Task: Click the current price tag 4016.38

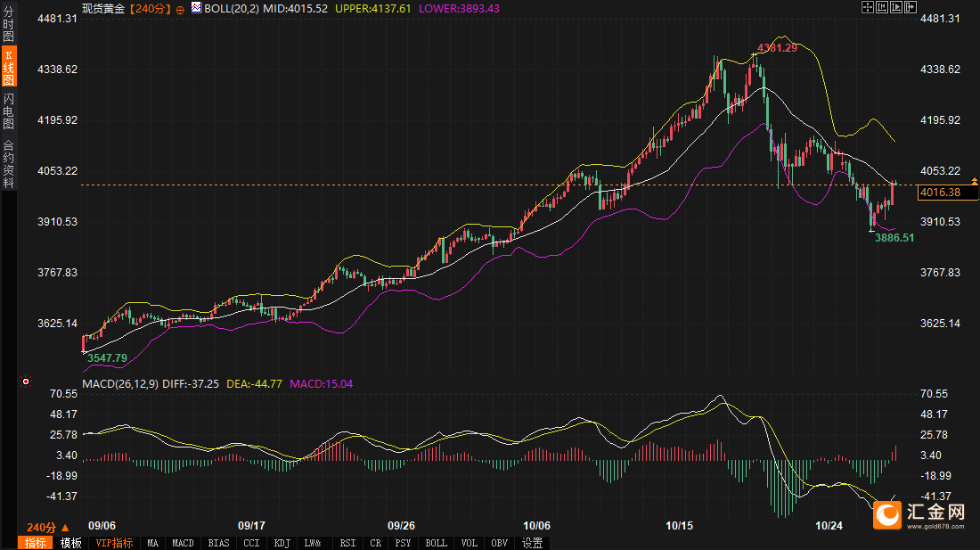Action: [x=948, y=193]
